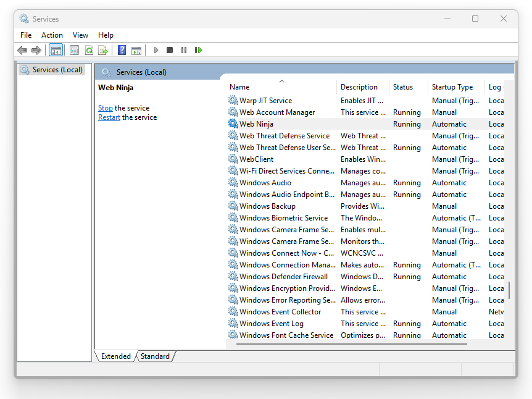The image size is (532, 399).
Task: Open the View menu
Action: pyautogui.click(x=80, y=35)
